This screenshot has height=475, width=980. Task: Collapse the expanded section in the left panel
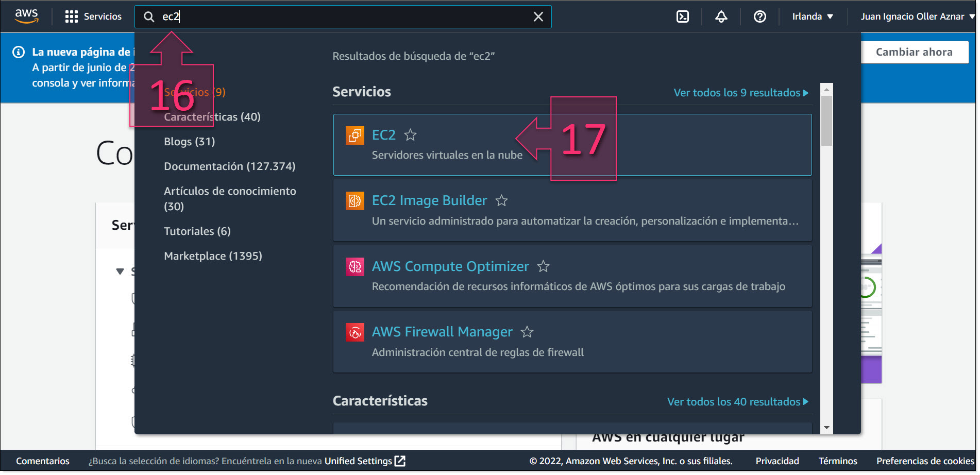(x=120, y=272)
